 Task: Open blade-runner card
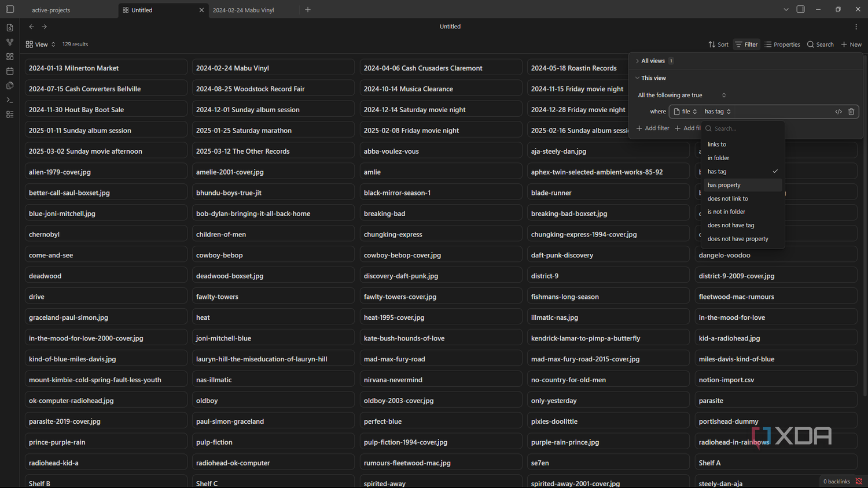608,193
